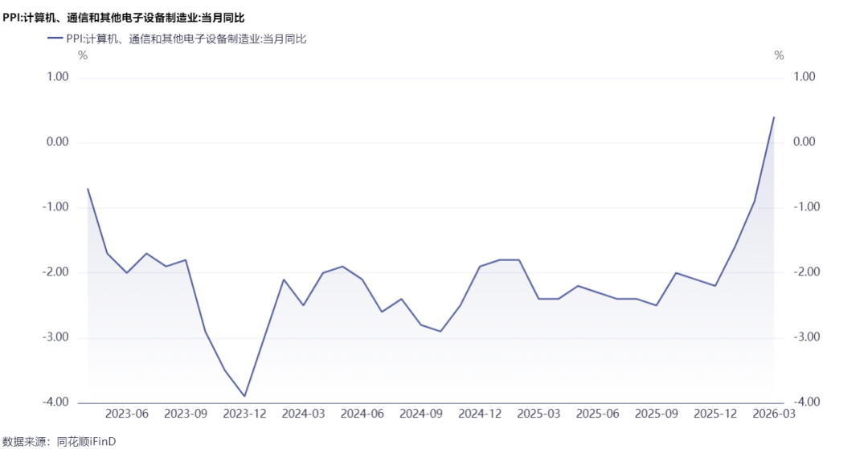Select the 2023-09 x-axis label
Image resolution: width=868 pixels, height=449 pixels.
[186, 414]
